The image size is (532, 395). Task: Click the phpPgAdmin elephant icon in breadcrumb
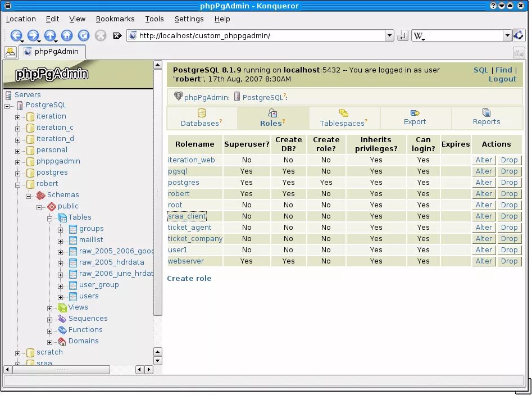tap(178, 97)
